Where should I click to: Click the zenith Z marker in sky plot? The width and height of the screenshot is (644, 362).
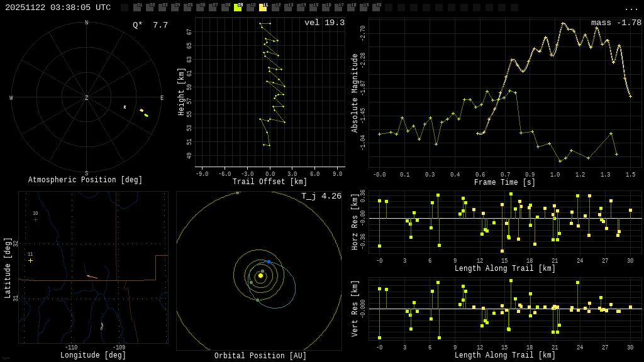tap(87, 98)
